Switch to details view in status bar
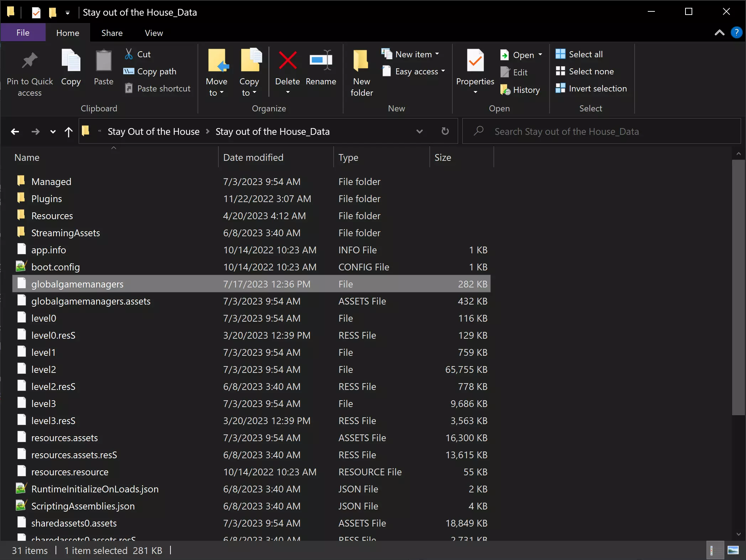The height and width of the screenshot is (560, 746). (714, 550)
